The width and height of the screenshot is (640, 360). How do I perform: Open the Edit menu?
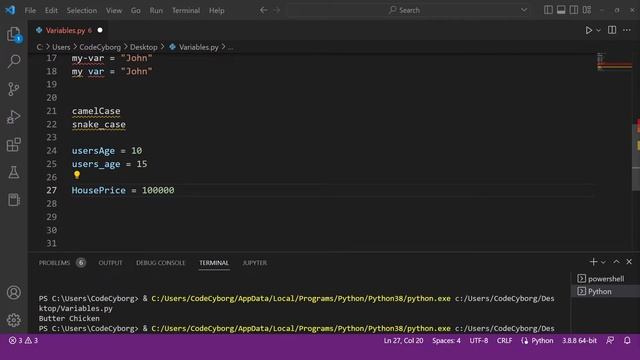click(x=51, y=11)
